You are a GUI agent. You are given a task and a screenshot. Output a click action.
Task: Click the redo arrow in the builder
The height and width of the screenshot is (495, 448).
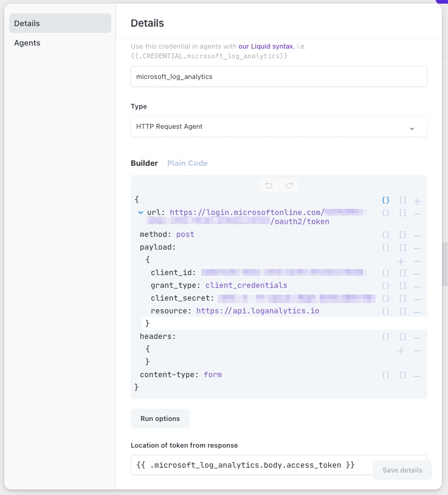point(289,186)
